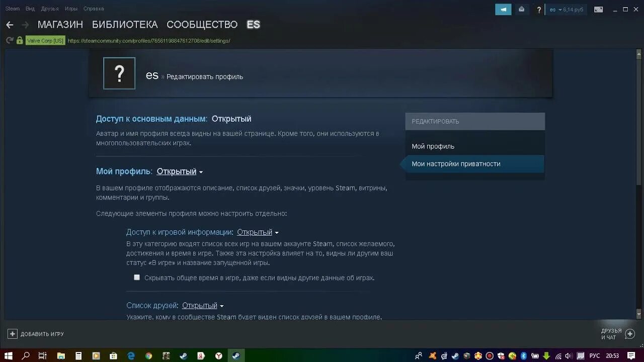Open the Windows Start menu
This screenshot has width=644, height=362.
point(9,355)
